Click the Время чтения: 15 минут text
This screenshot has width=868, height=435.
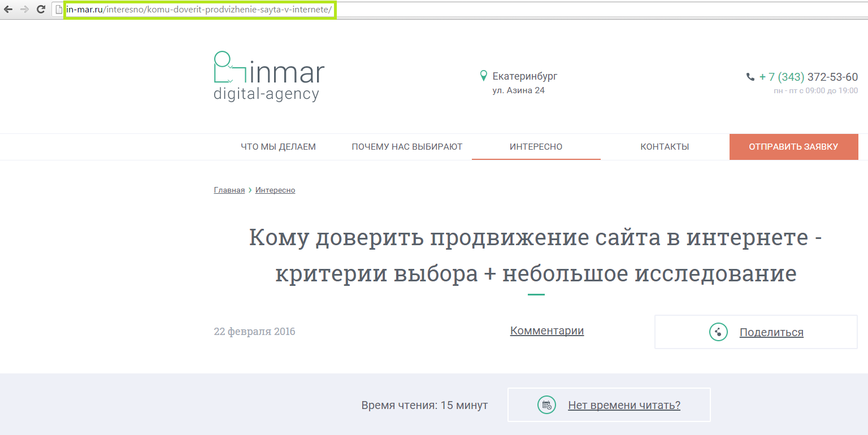pyautogui.click(x=424, y=406)
